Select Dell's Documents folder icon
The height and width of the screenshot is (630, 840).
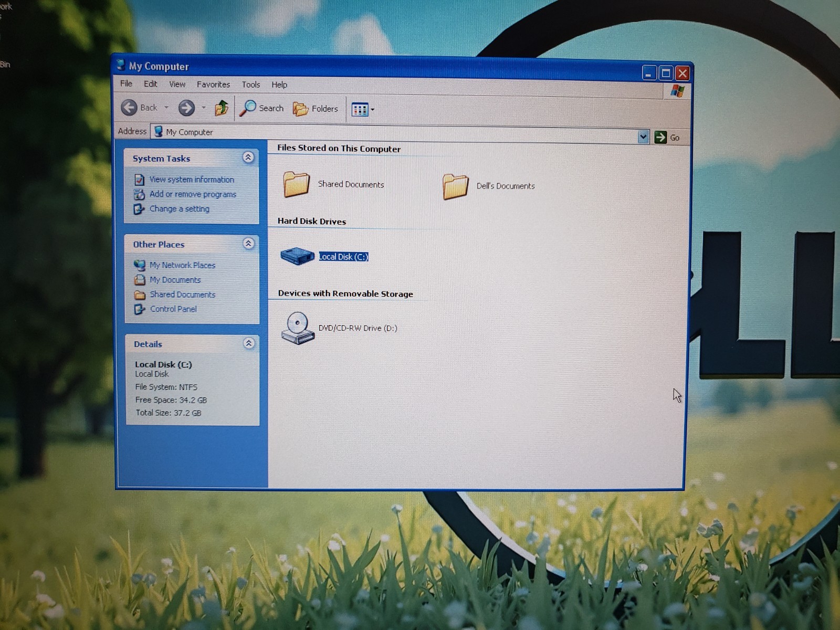tap(455, 186)
